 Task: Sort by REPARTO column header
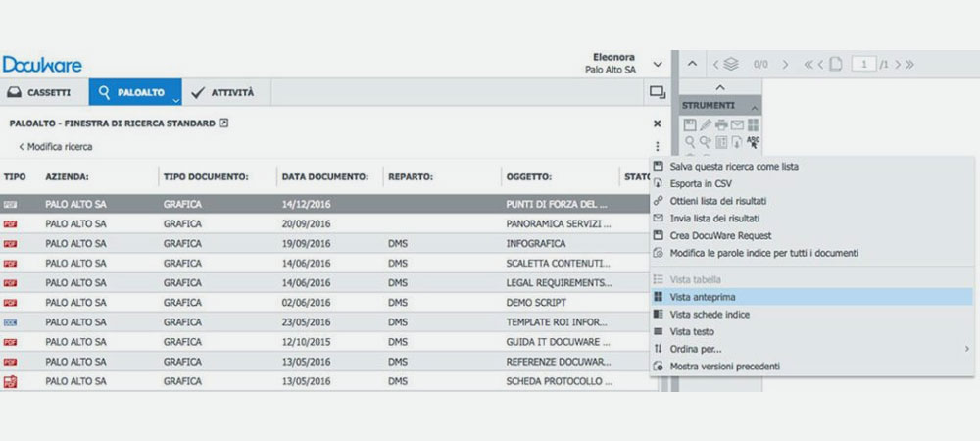411,177
